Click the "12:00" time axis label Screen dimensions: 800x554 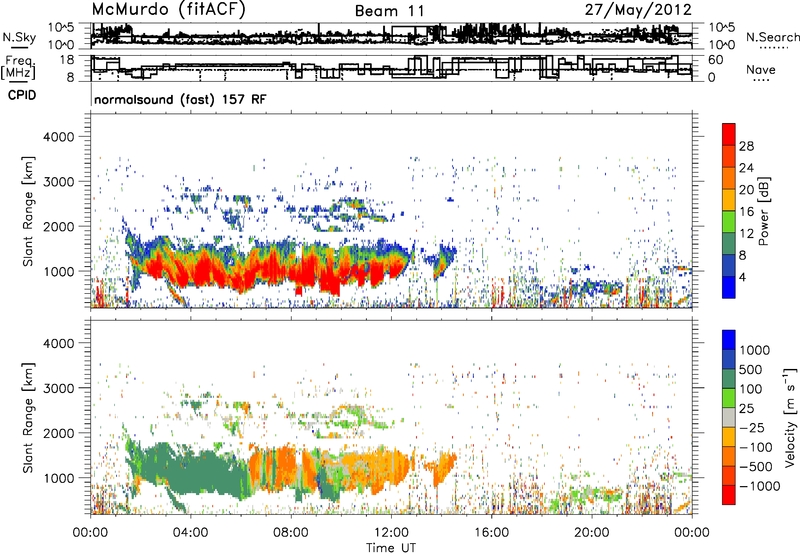[x=391, y=533]
